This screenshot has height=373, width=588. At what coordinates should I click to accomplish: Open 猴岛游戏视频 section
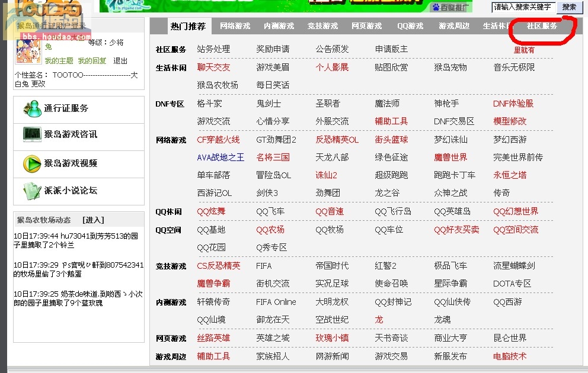coord(71,163)
